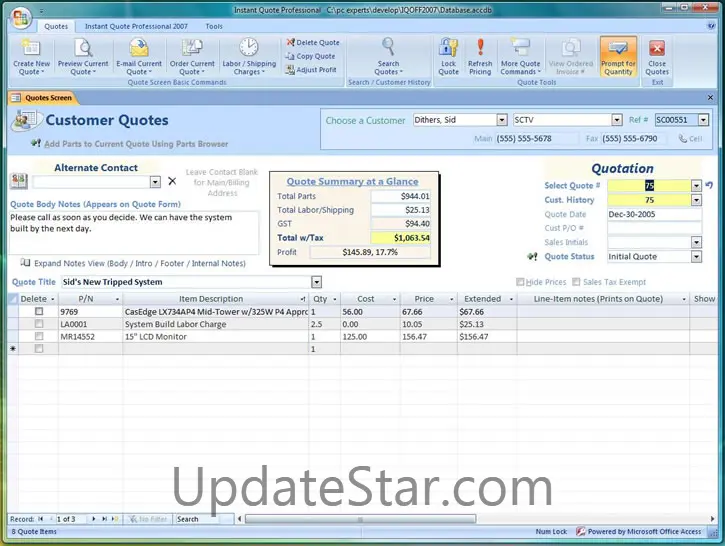Click Add Parts Using Parts Browser link

pyautogui.click(x=136, y=144)
